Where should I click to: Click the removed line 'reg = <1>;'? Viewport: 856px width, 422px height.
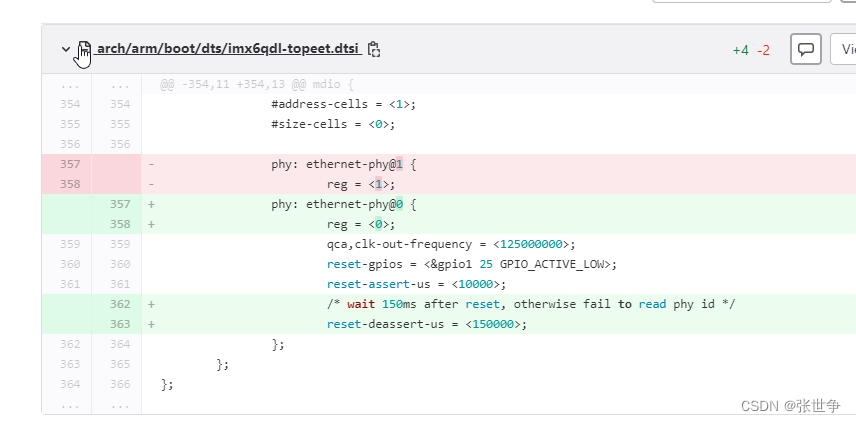tap(361, 184)
